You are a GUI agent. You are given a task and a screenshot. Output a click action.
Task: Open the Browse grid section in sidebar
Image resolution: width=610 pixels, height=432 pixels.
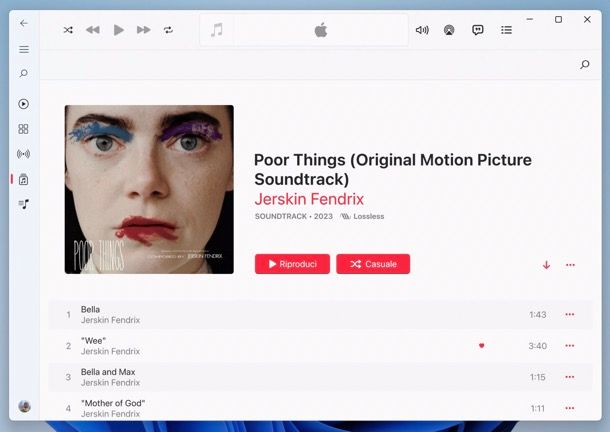24,129
